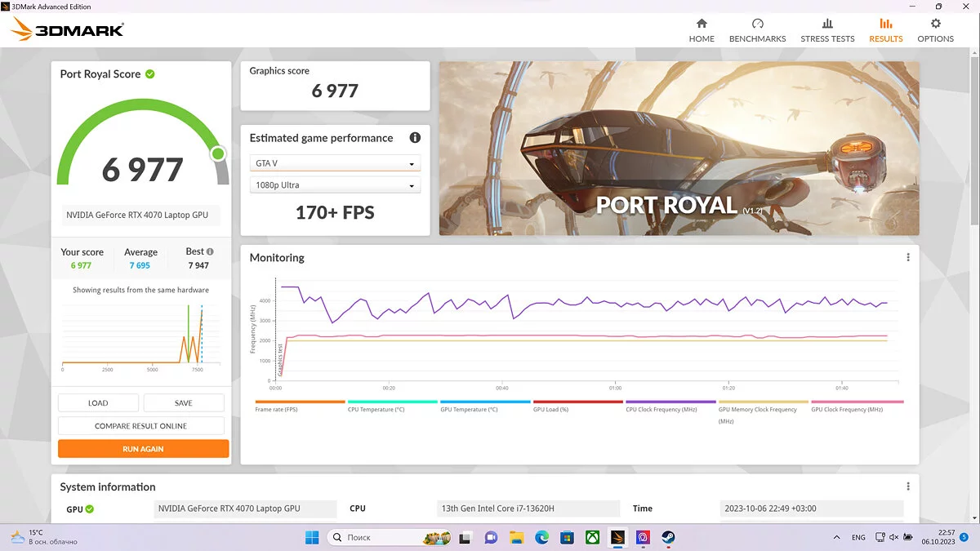Click info icon next to Best score
Image resolution: width=980 pixels, height=551 pixels.
[211, 252]
